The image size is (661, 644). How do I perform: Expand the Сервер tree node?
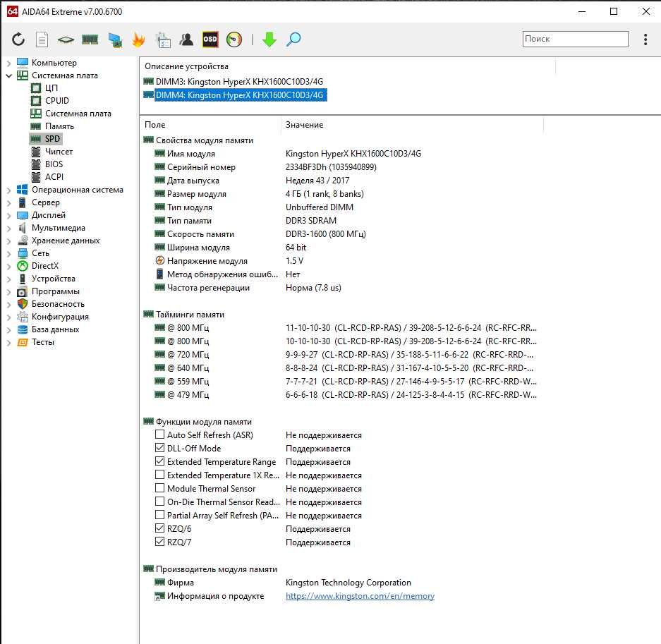9,202
